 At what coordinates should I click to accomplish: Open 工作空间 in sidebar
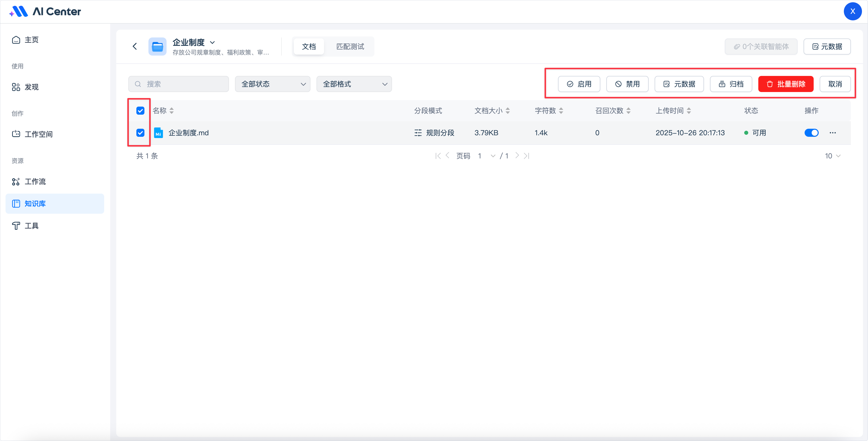point(38,134)
